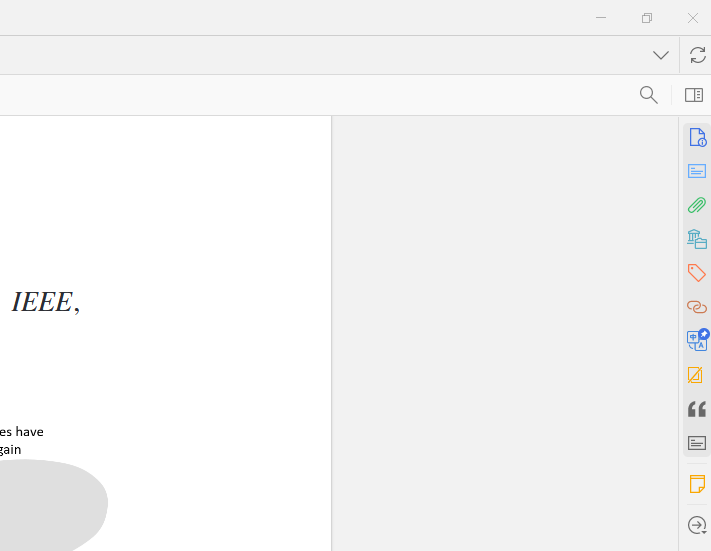Open the Info section in side navigation
The height and width of the screenshot is (551, 711).
click(x=697, y=137)
